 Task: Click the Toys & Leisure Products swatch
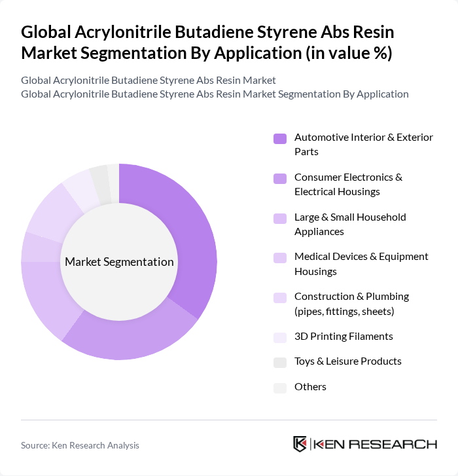click(x=280, y=363)
